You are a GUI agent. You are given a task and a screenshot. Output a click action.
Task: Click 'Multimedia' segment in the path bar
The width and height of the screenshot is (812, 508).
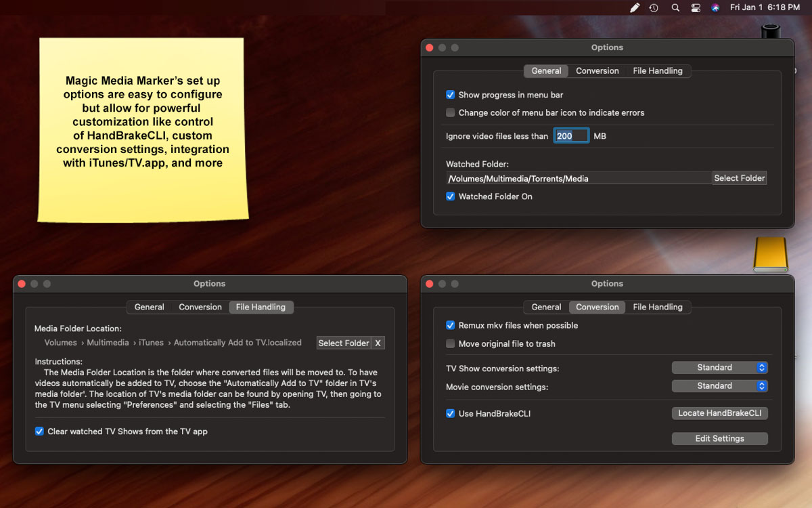tap(108, 343)
